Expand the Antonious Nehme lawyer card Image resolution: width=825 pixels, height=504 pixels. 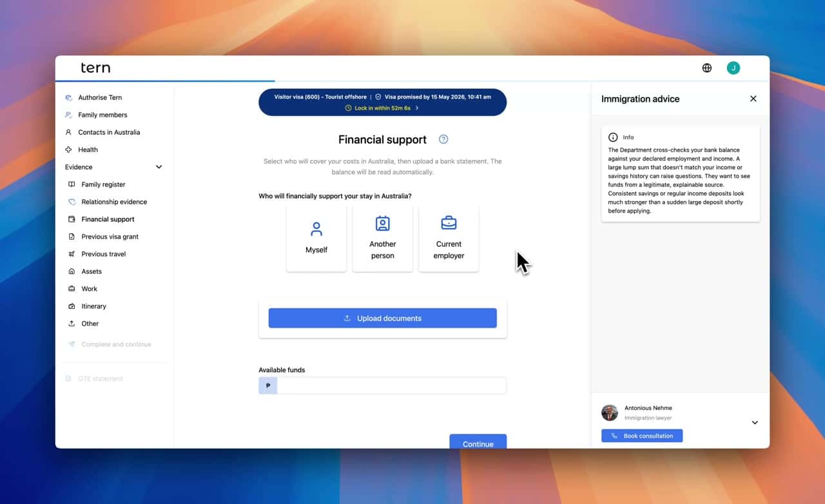[755, 422]
